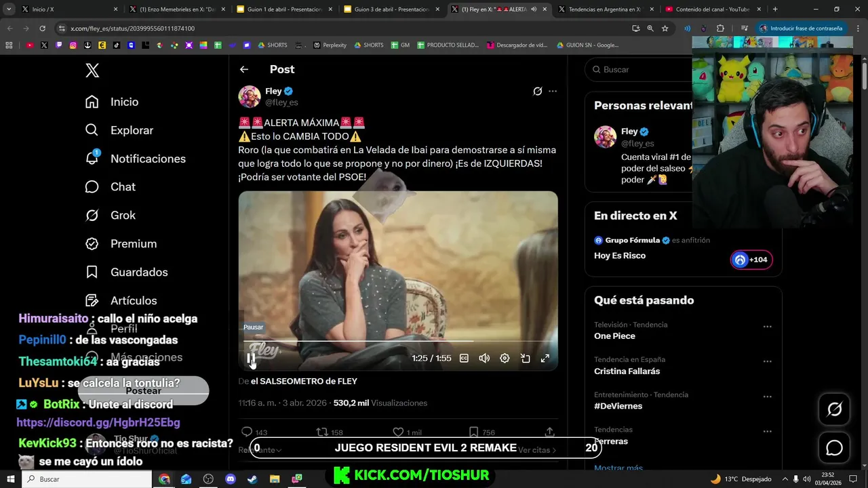The width and height of the screenshot is (868, 488).
Task: Reload the current page
Action: 42,28
